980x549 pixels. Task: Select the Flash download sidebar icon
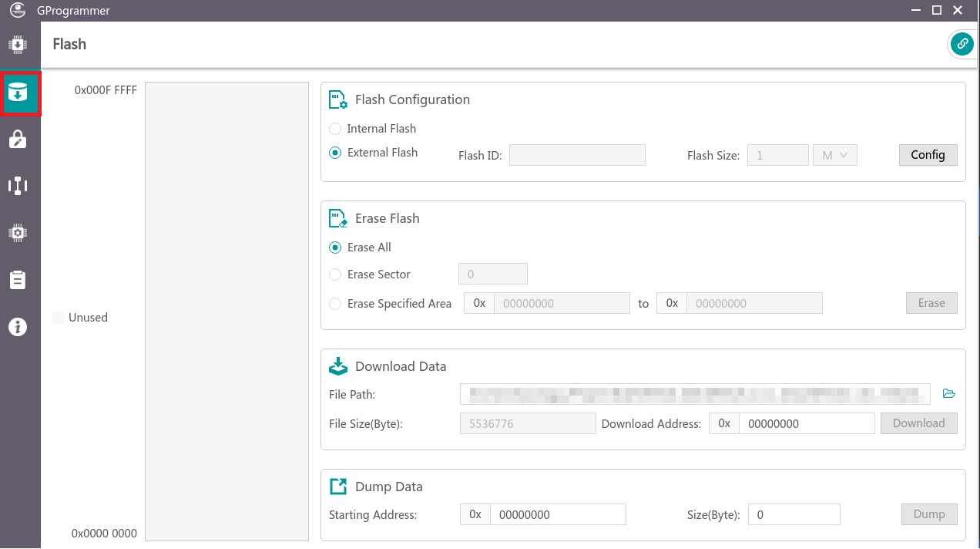18,93
